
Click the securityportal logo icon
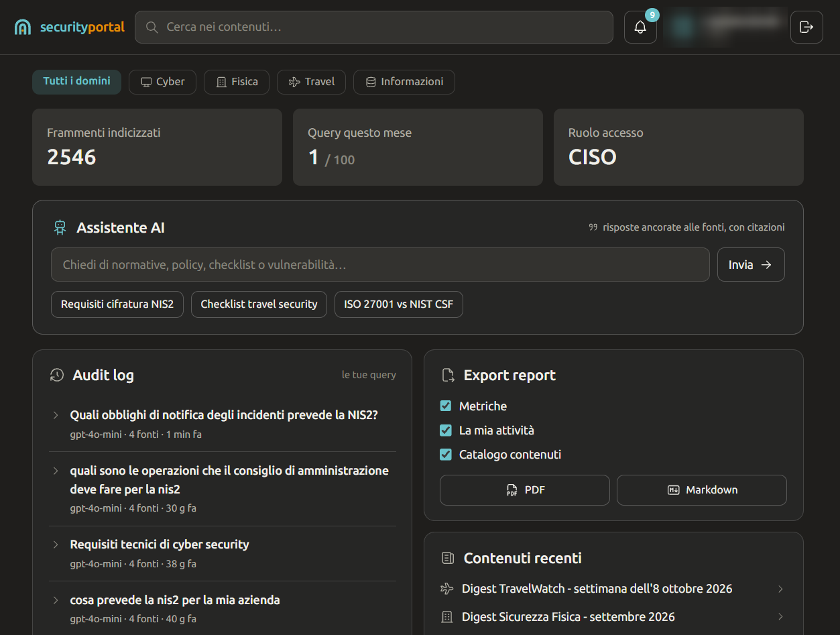[x=23, y=27]
